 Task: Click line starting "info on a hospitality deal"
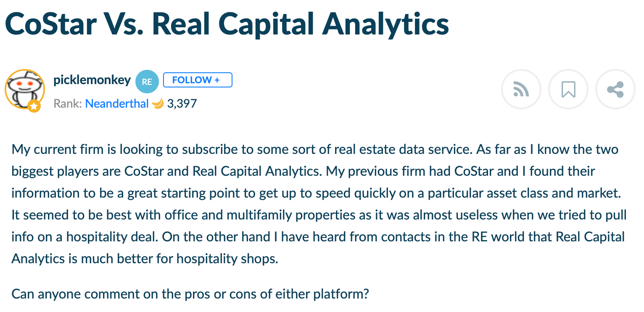(x=318, y=237)
